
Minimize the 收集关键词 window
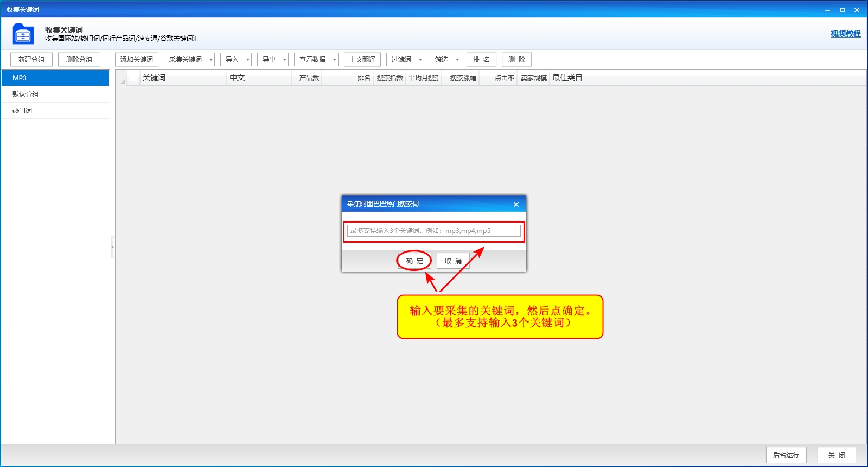click(x=827, y=10)
